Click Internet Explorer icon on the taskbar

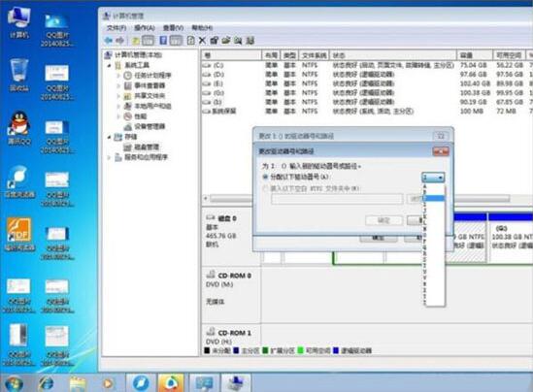[x=47, y=383]
